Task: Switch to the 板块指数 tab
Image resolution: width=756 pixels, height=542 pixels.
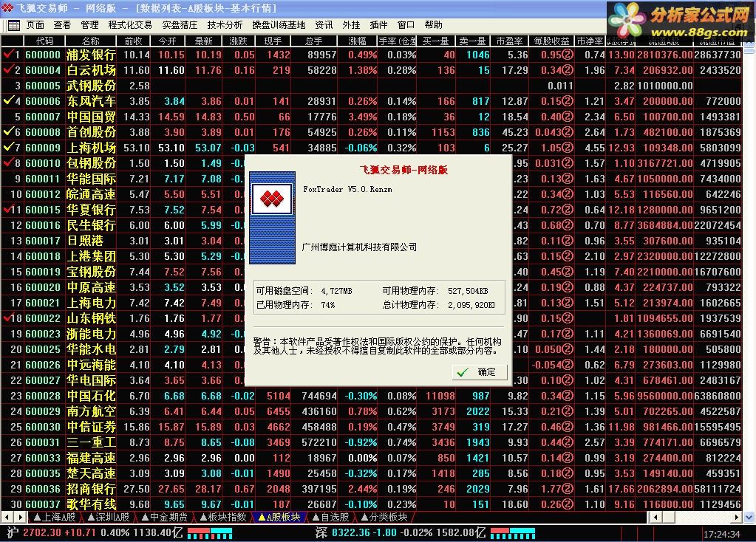Action: coord(222,518)
